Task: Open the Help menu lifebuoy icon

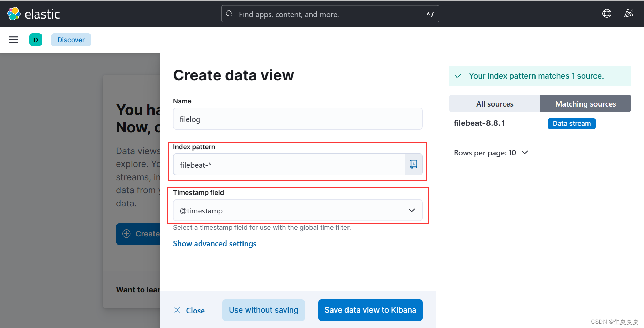Action: 607,14
